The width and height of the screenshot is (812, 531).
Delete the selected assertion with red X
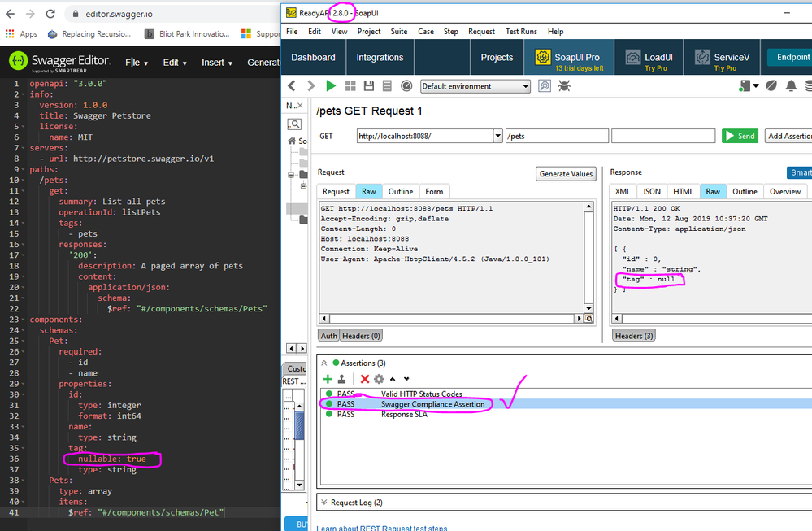pos(365,379)
